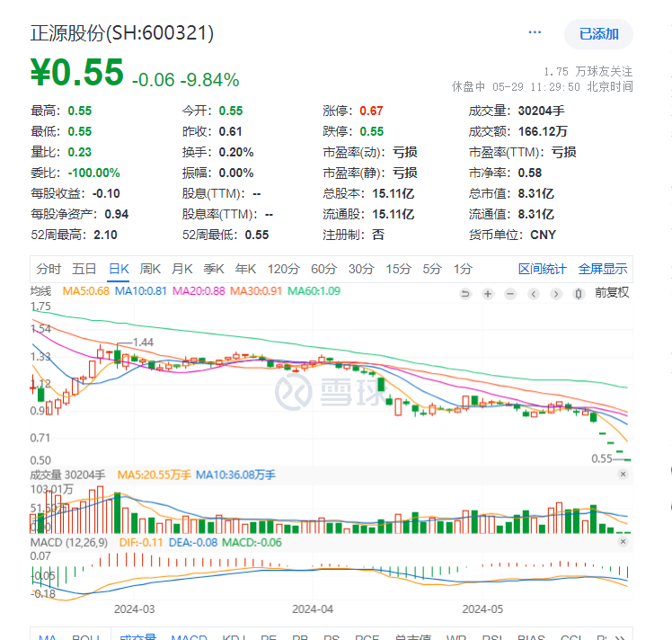Image resolution: width=672 pixels, height=640 pixels.
Task: Toggle candlestick chart style icon
Action: [x=579, y=294]
